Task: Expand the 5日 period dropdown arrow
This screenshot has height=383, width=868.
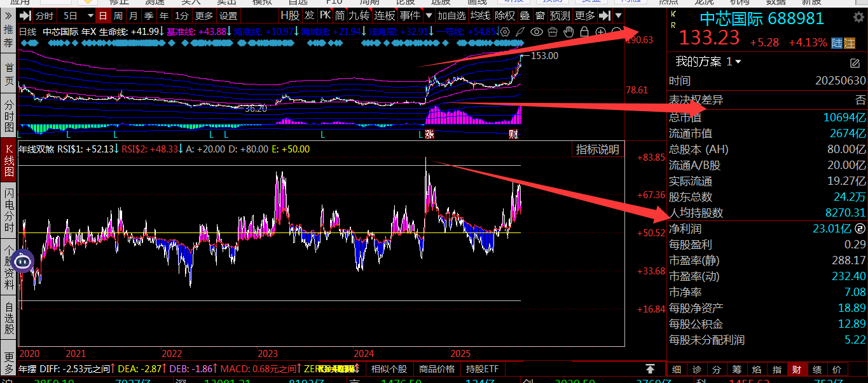Action: [x=89, y=15]
